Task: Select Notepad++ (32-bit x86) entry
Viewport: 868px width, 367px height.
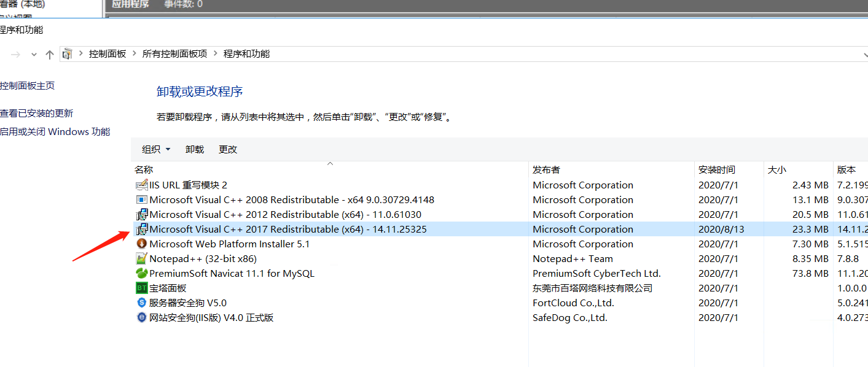Action: click(203, 258)
